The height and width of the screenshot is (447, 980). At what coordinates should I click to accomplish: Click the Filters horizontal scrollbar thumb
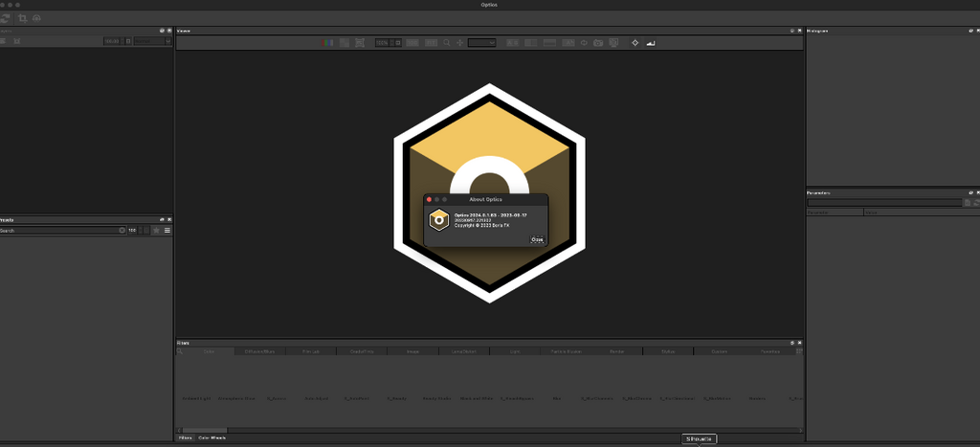pos(205,430)
